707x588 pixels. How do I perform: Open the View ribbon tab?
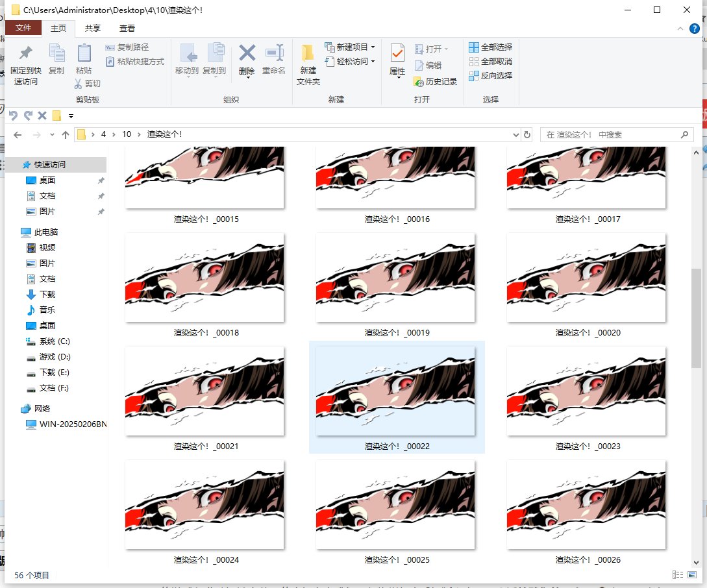[x=127, y=29]
